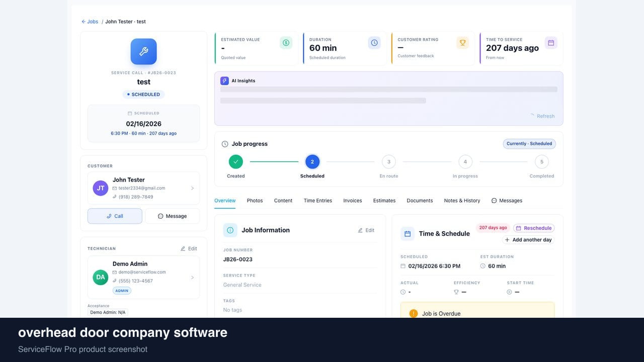This screenshot has width=644, height=362.
Task: Click the Currently Scheduled status badge
Action: [529, 144]
